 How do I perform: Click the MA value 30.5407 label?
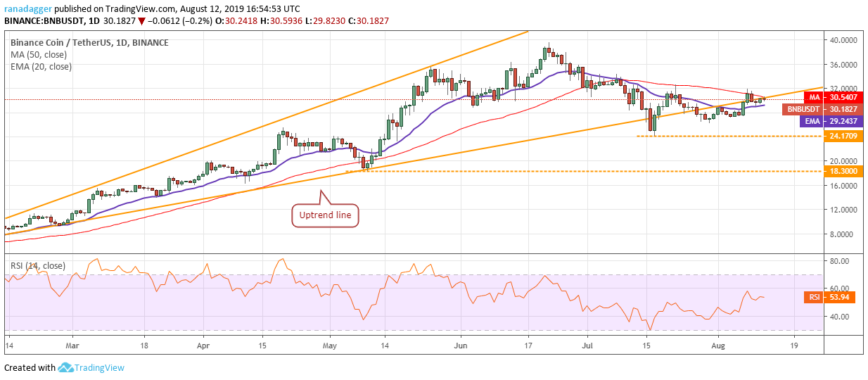pyautogui.click(x=843, y=97)
